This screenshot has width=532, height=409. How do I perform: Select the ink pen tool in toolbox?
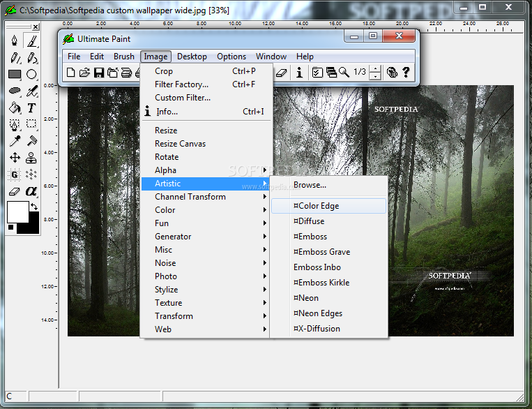pyautogui.click(x=14, y=40)
